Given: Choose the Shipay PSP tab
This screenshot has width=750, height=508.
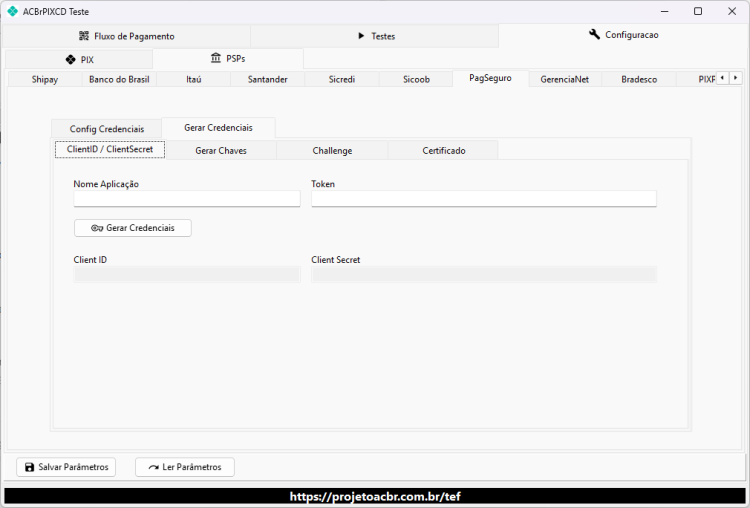Looking at the screenshot, I should tap(45, 79).
